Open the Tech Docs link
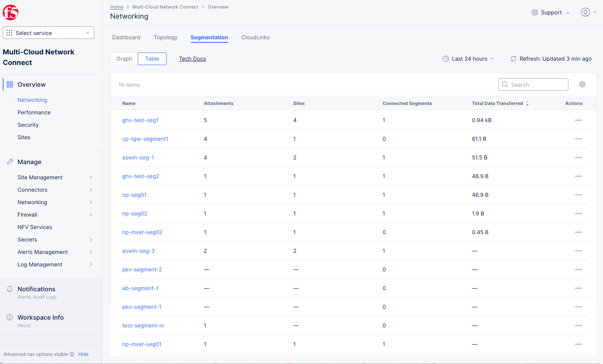Viewport: 603px width, 364px height. click(x=192, y=59)
